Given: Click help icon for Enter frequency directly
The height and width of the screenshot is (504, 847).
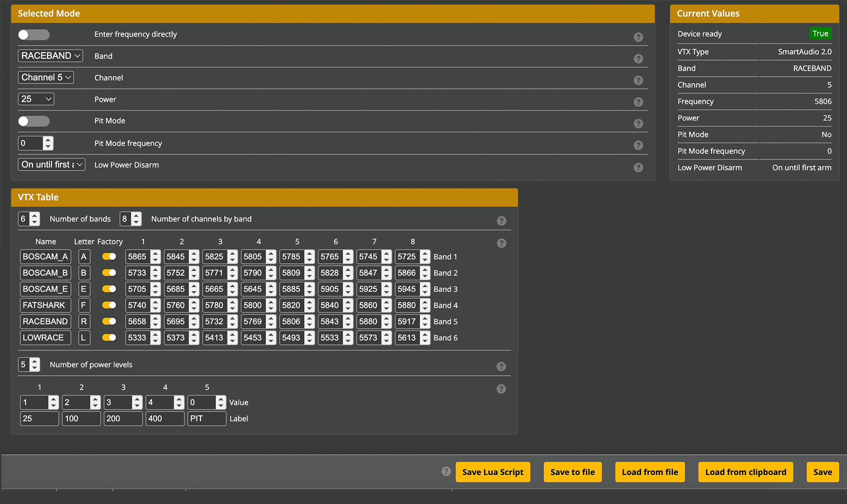Looking at the screenshot, I should click(638, 37).
